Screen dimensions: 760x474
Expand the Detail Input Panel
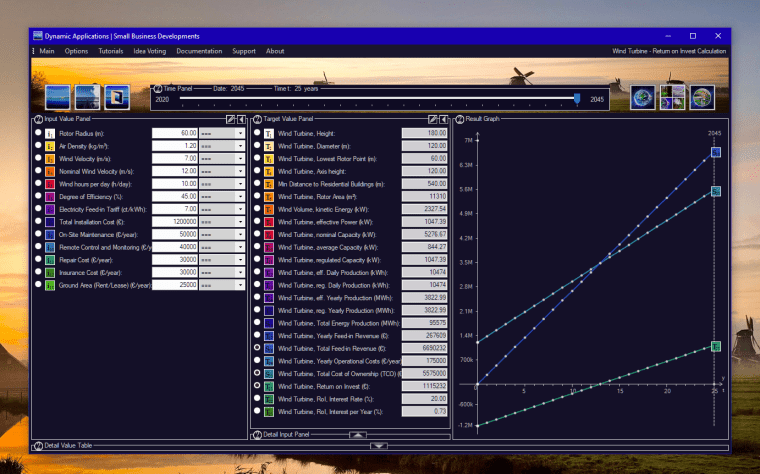pos(358,435)
